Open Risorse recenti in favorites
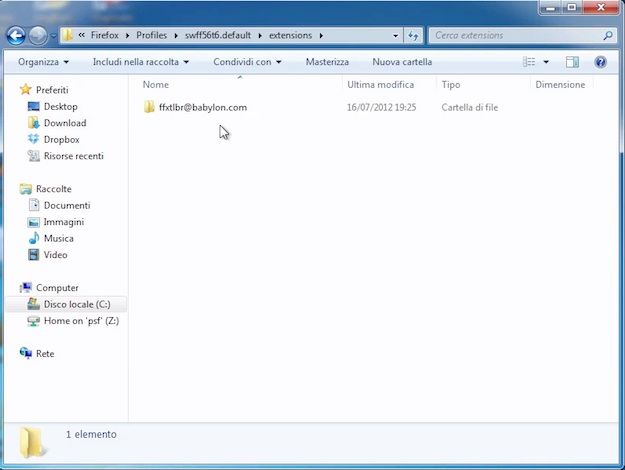 point(74,156)
